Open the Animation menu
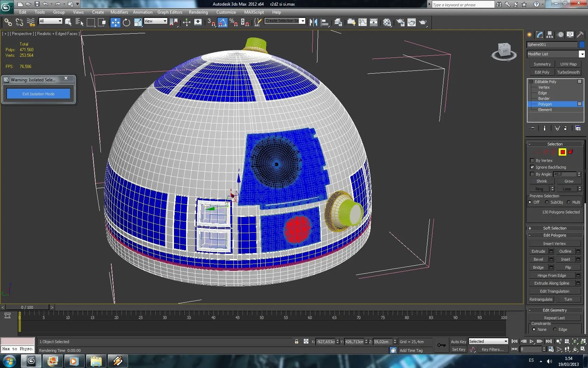Viewport: 588px width, 368px height. tap(143, 12)
